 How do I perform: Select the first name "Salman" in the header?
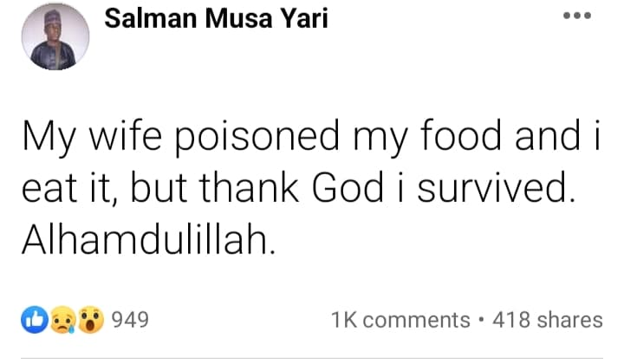pyautogui.click(x=140, y=20)
